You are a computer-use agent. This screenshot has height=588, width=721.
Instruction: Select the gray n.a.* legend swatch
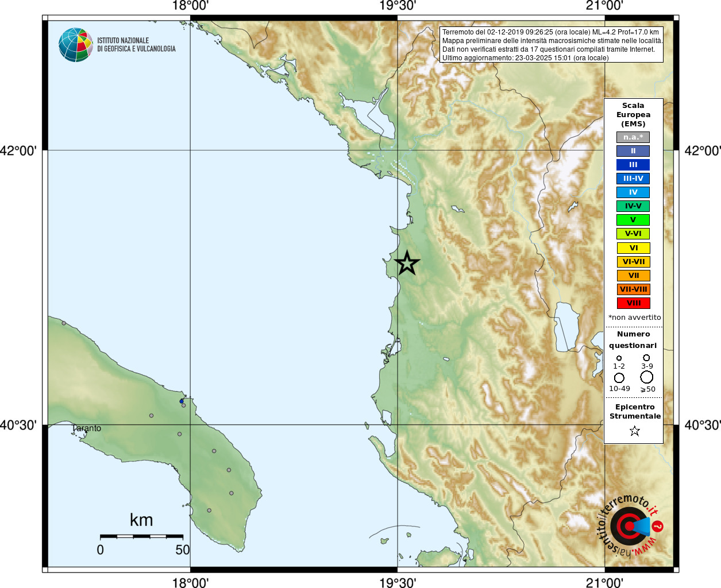pos(633,137)
